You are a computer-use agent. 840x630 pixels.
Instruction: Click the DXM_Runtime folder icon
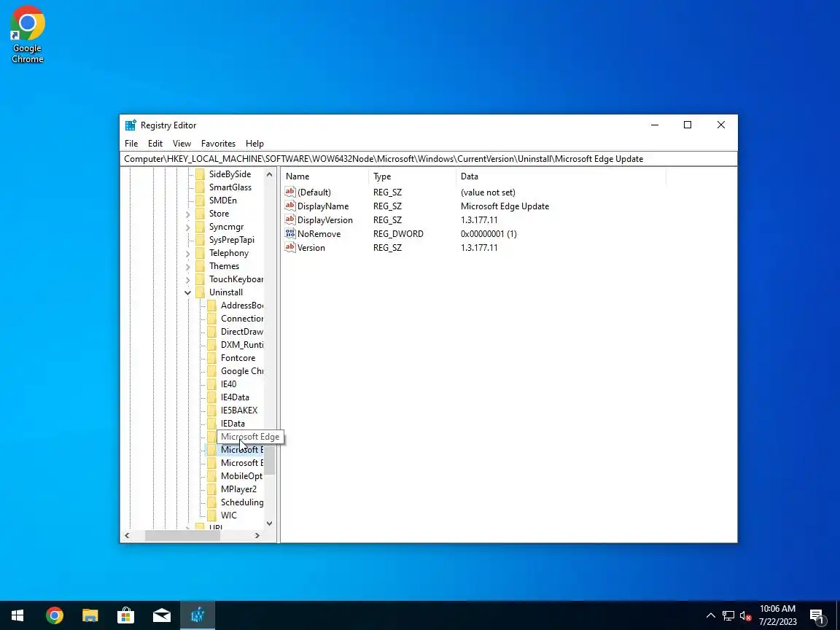tap(211, 345)
